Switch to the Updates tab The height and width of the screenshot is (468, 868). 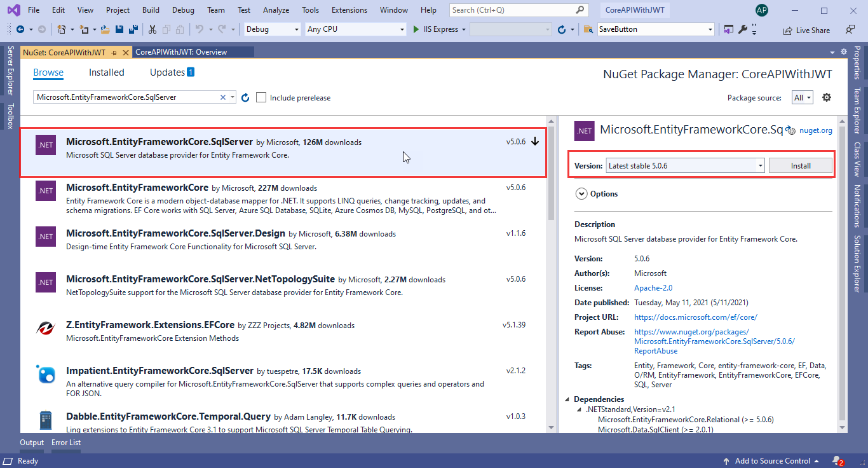(x=167, y=72)
